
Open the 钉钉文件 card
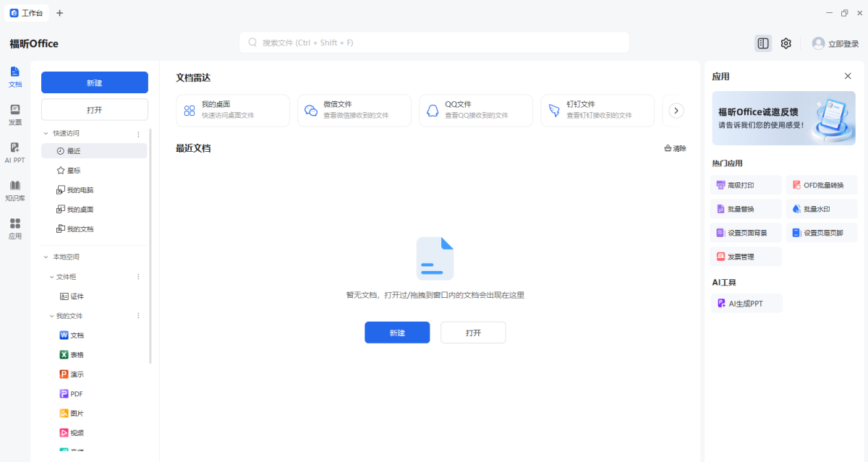(597, 111)
